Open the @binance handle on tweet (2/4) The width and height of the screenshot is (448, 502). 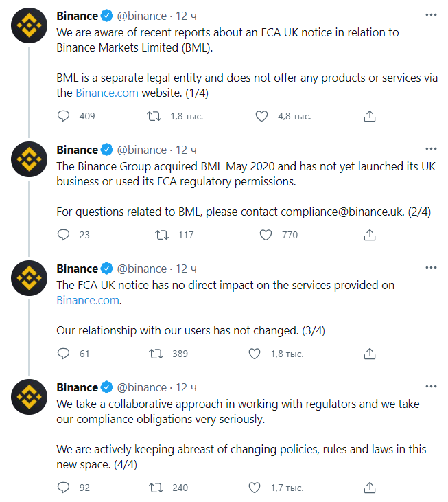point(142,150)
